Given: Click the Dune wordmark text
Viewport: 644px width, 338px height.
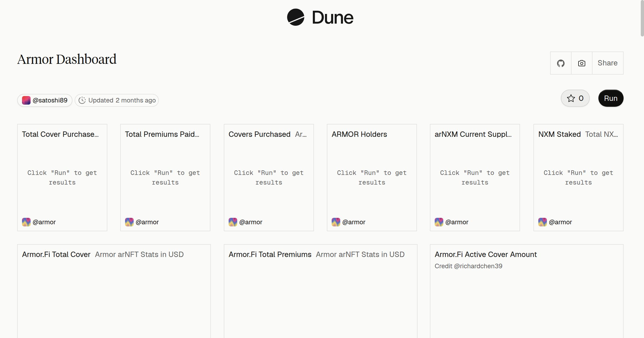Looking at the screenshot, I should tap(332, 17).
